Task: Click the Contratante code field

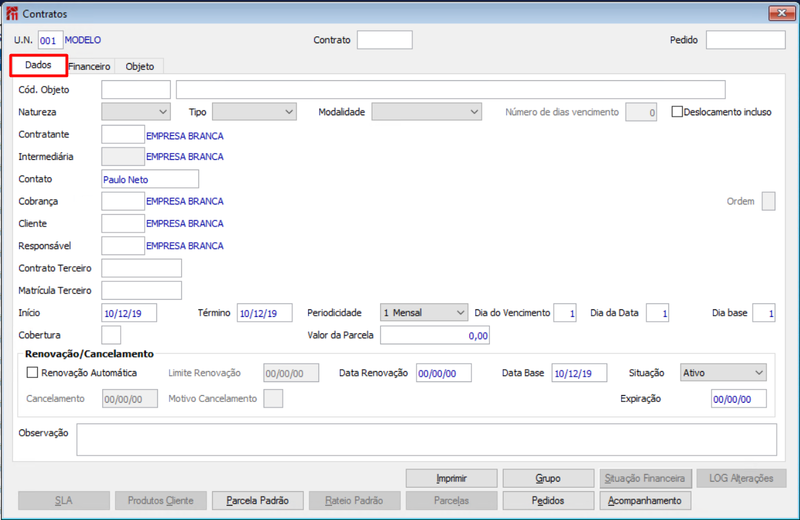Action: pos(123,134)
